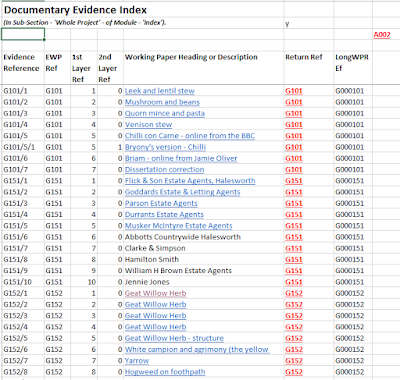Open 'Geat Willow Herb' link in row G152/2
The width and height of the screenshot is (400, 380).
click(x=155, y=305)
